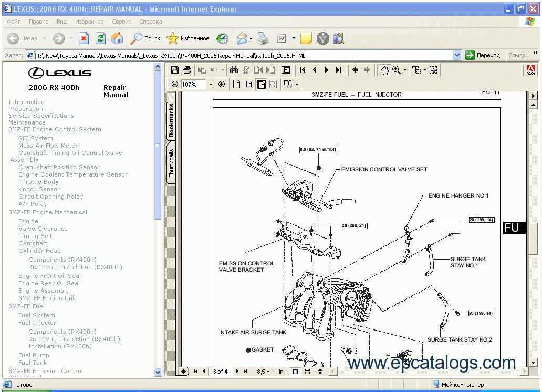Open the Справка menu
This screenshot has height=392, width=542.
click(150, 22)
